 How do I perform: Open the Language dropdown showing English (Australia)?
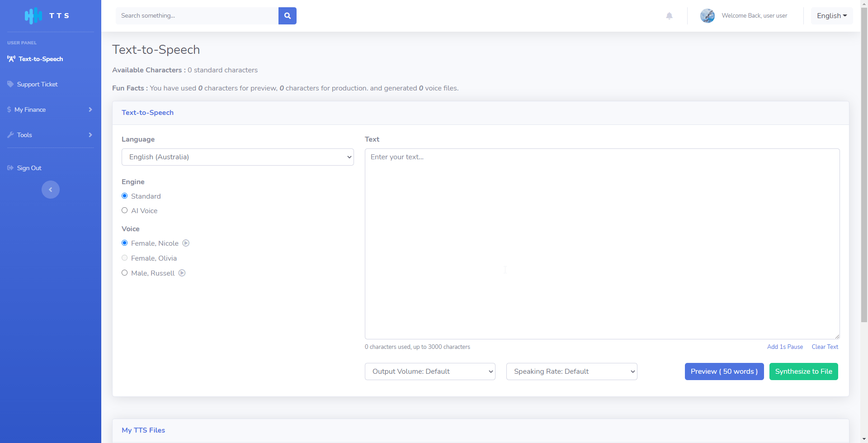[x=237, y=157]
